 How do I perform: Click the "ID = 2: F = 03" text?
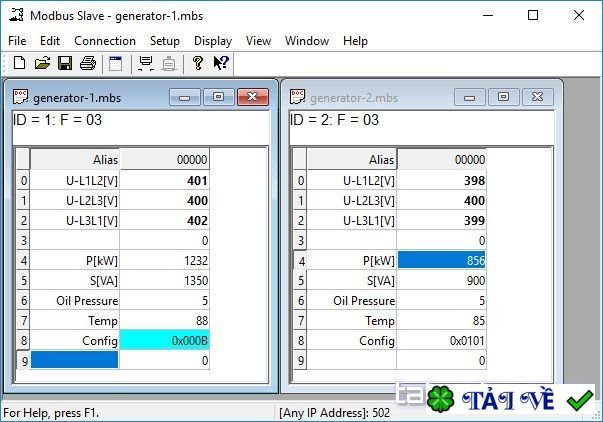334,120
